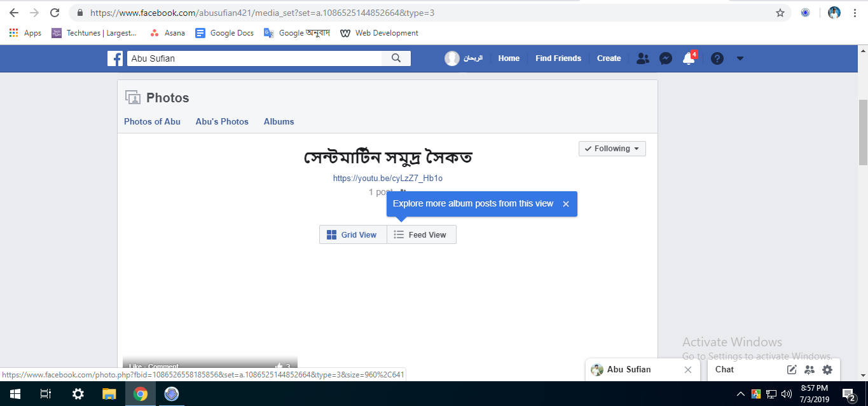Close the Abu Sufian chat tab
Screen dimensions: 868x406
coord(687,370)
